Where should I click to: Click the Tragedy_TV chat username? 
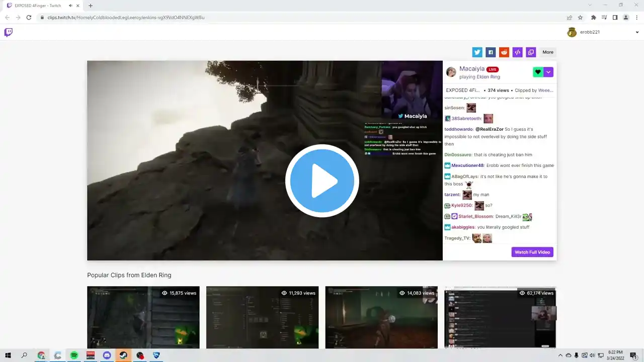point(457,238)
